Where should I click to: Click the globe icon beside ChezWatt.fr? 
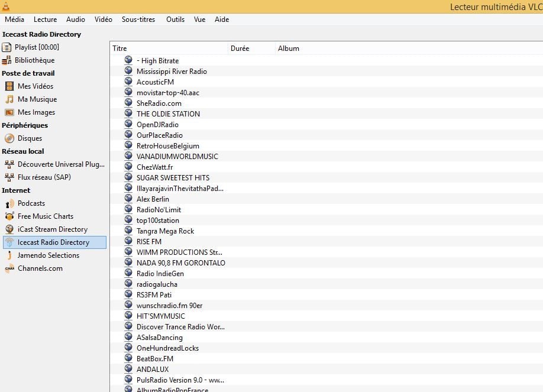128,167
